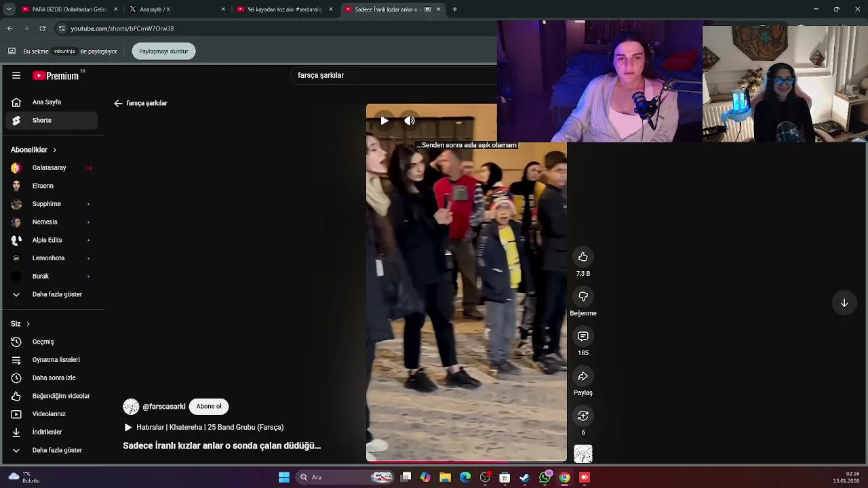868x488 pixels.
Task: Open Copilot from the taskbar
Action: [425, 478]
